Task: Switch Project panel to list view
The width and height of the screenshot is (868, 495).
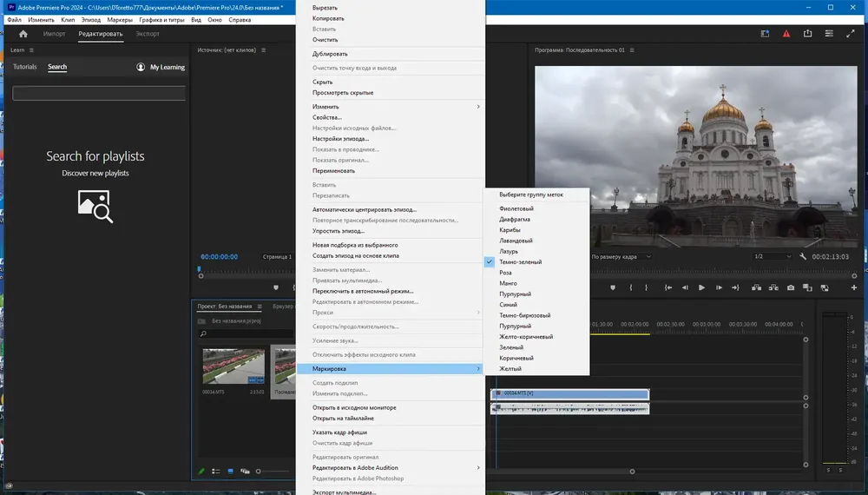Action: [216, 472]
